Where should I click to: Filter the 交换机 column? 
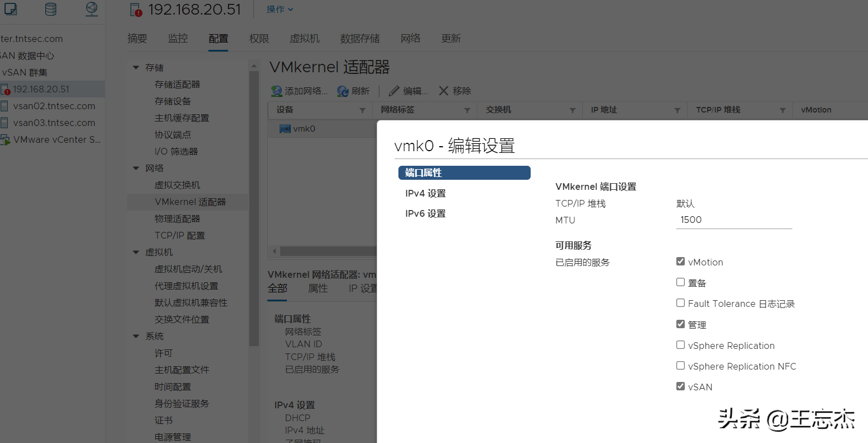[573, 110]
